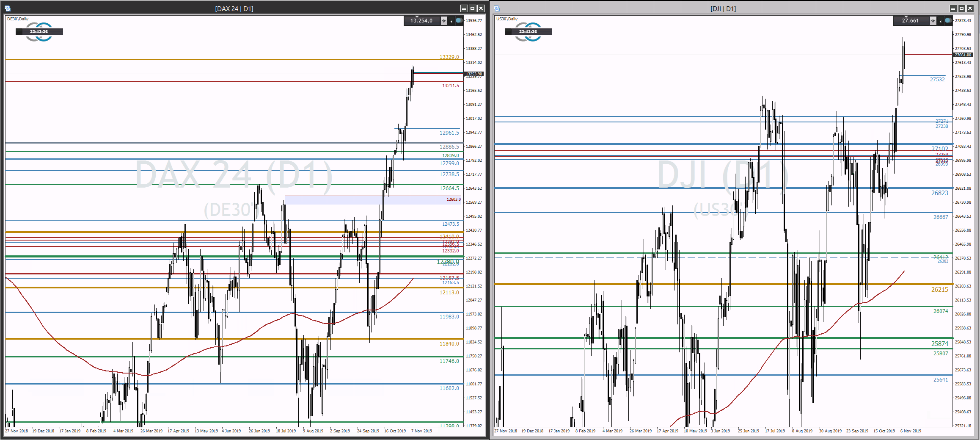The width and height of the screenshot is (980, 440).
Task: Click the 6 Nov 2019 date in DJI
Action: (x=911, y=431)
